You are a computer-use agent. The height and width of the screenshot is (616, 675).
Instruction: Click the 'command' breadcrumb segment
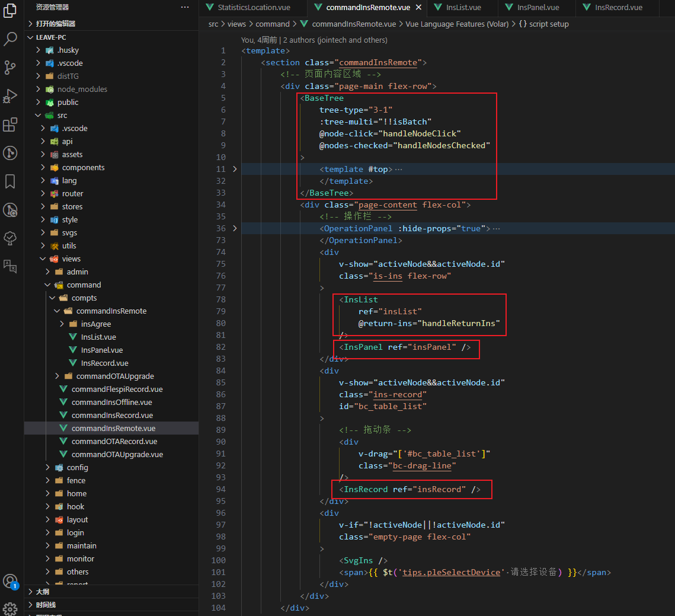pos(273,24)
